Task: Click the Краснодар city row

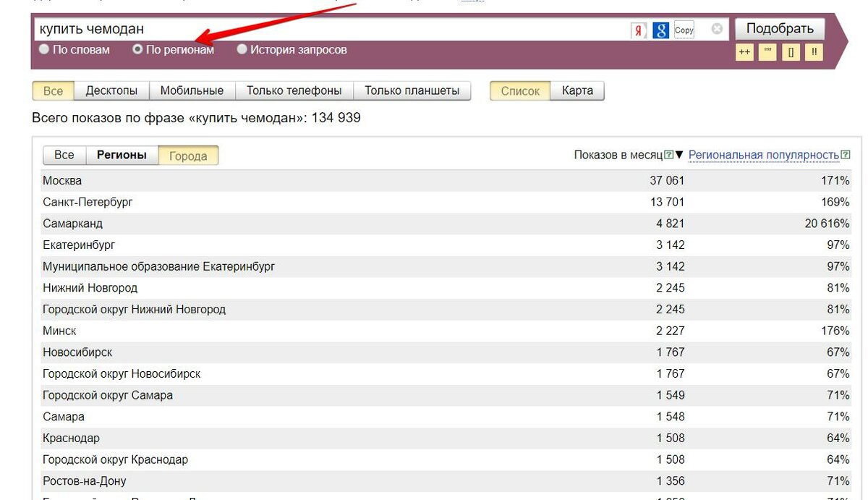Action: click(x=446, y=438)
